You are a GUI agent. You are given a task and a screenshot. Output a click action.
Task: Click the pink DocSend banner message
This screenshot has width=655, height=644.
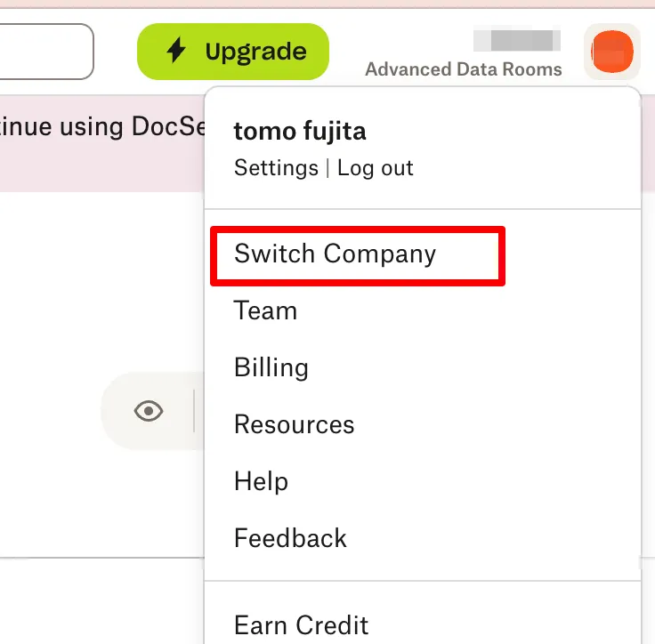pyautogui.click(x=102, y=127)
